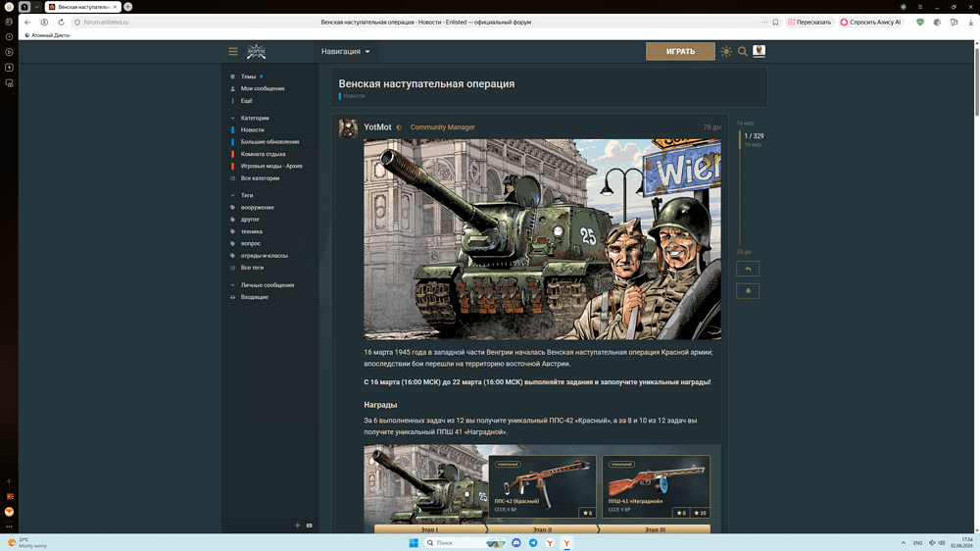Open Входящие inbox

[255, 297]
